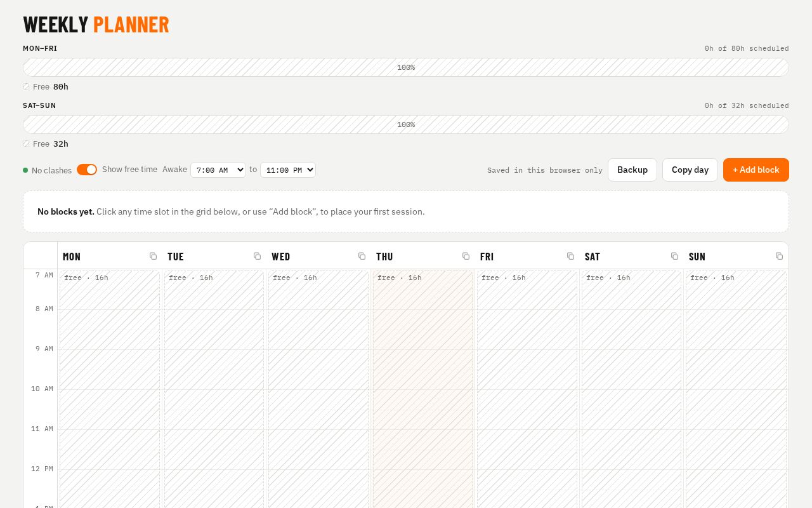812x508 pixels.
Task: Click the copy icon in SAT header
Action: point(674,256)
